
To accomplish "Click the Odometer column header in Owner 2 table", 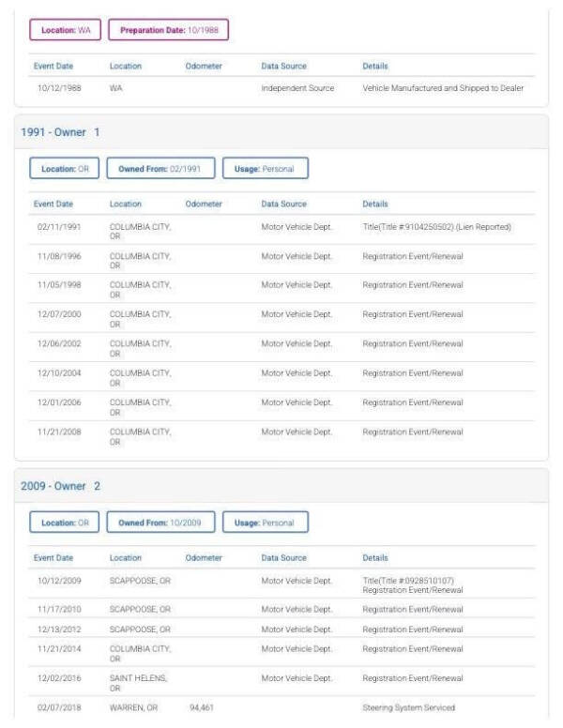I will (x=204, y=557).
